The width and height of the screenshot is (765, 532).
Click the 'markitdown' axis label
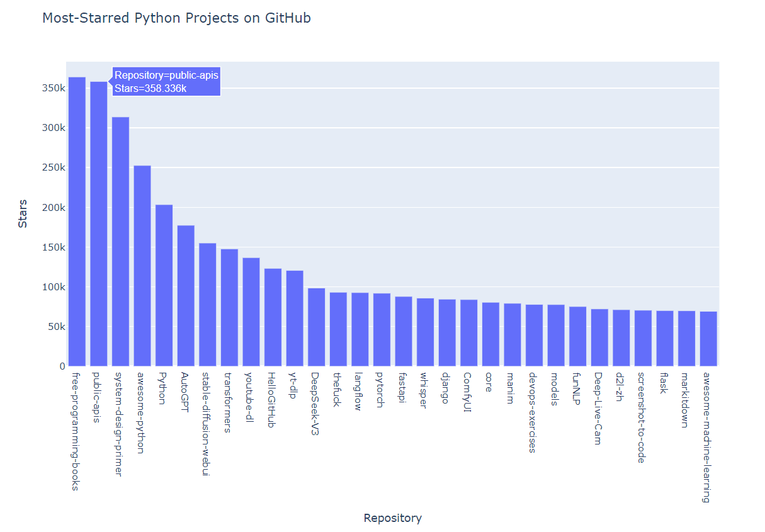[685, 400]
